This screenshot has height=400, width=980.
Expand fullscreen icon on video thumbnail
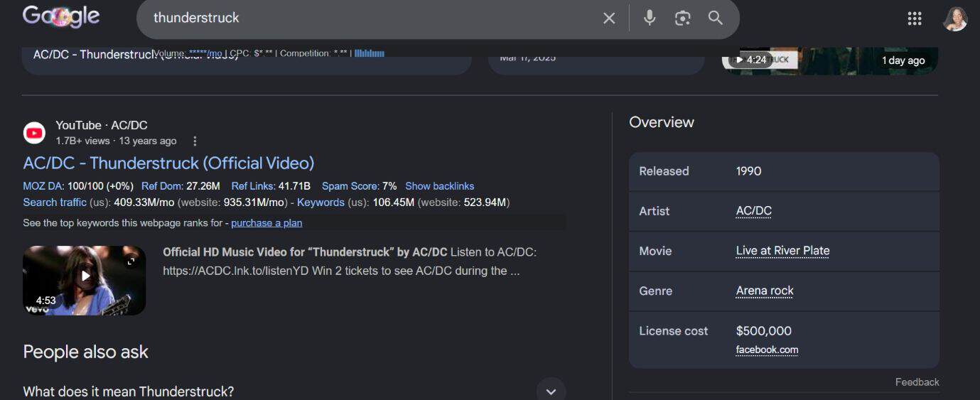point(131,261)
